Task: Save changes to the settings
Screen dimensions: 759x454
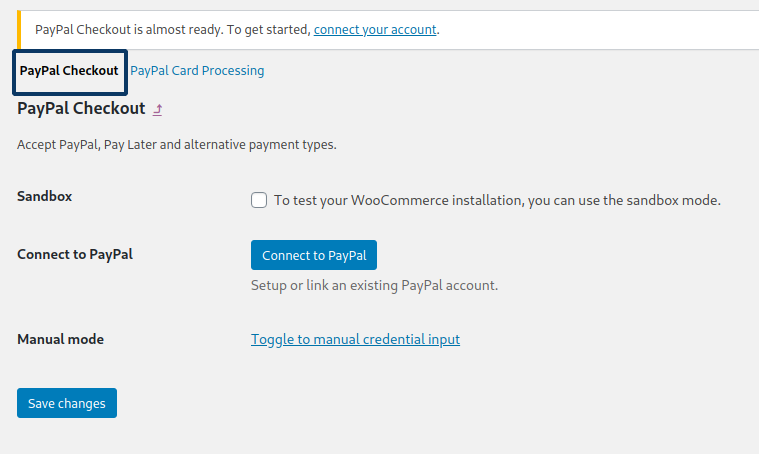Action: pyautogui.click(x=67, y=403)
